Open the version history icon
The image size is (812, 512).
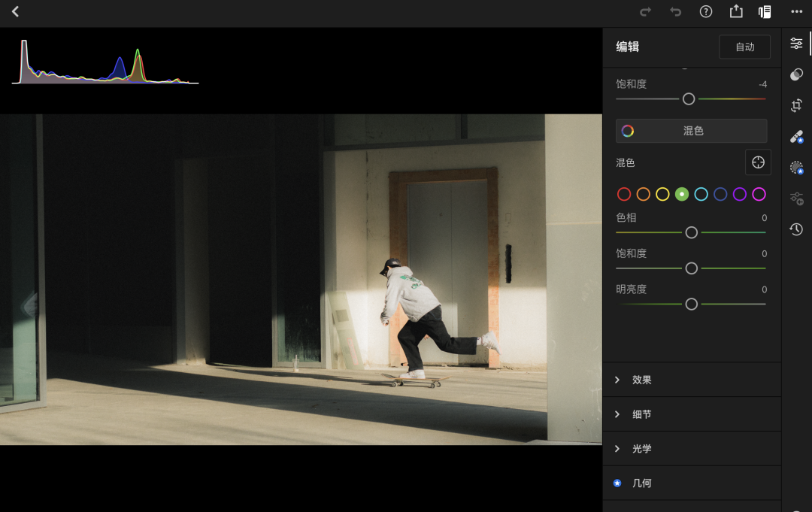click(796, 229)
